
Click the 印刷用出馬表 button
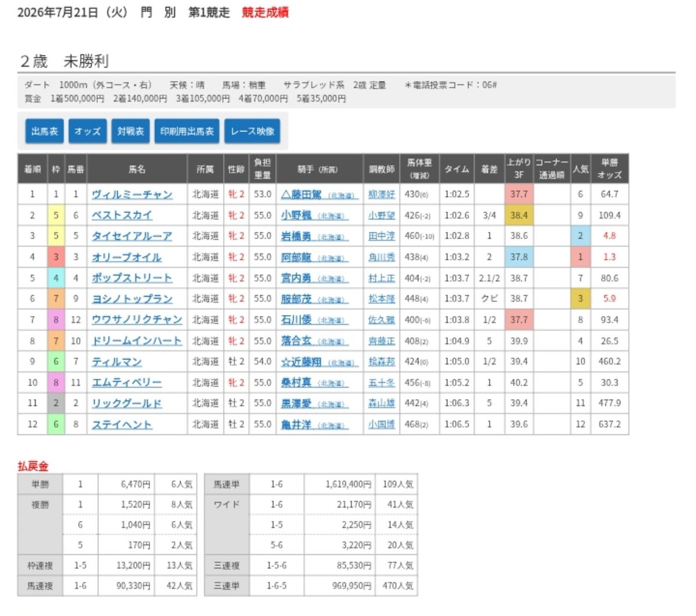point(187,132)
